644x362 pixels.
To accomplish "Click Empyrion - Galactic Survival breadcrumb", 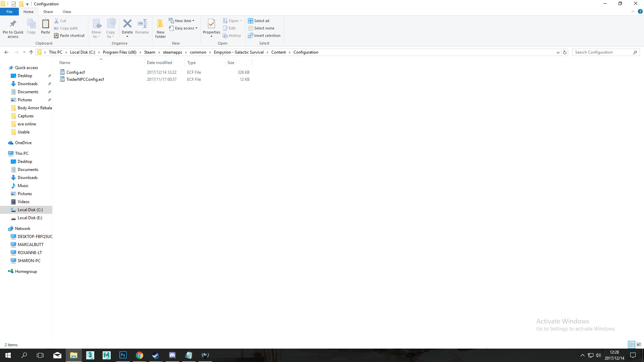I will [239, 52].
